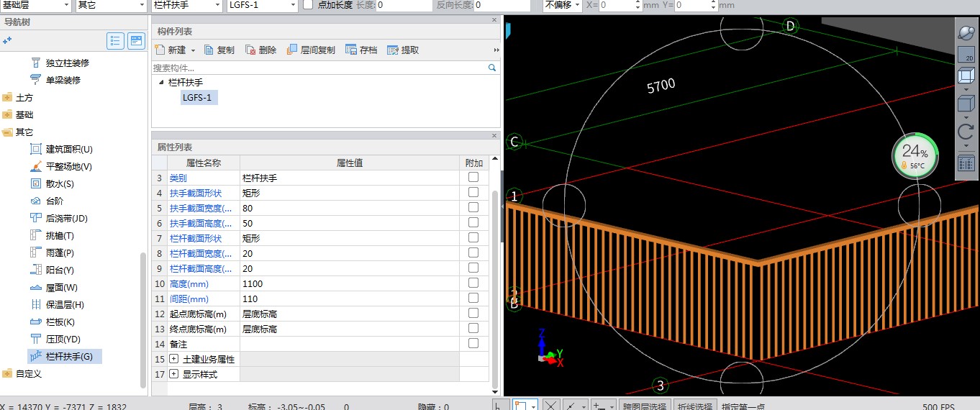Toggle the 点加长度 checkbox
The image size is (980, 410).
308,5
